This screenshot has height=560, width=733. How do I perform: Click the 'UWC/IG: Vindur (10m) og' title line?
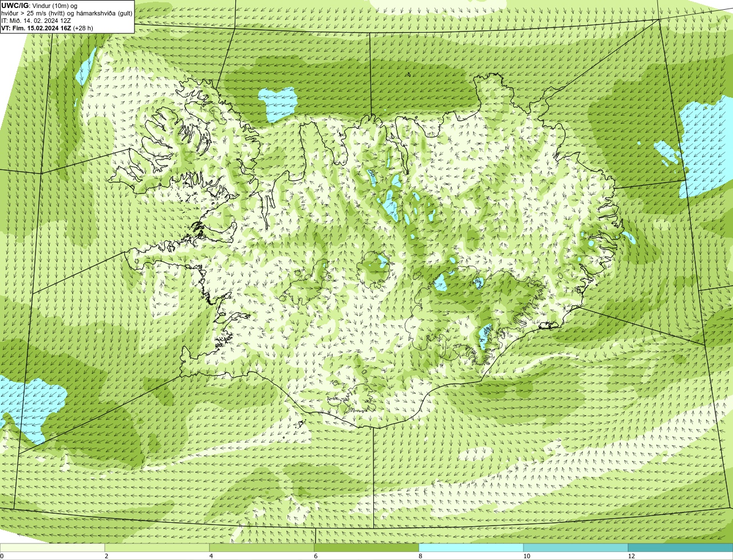[x=40, y=6]
